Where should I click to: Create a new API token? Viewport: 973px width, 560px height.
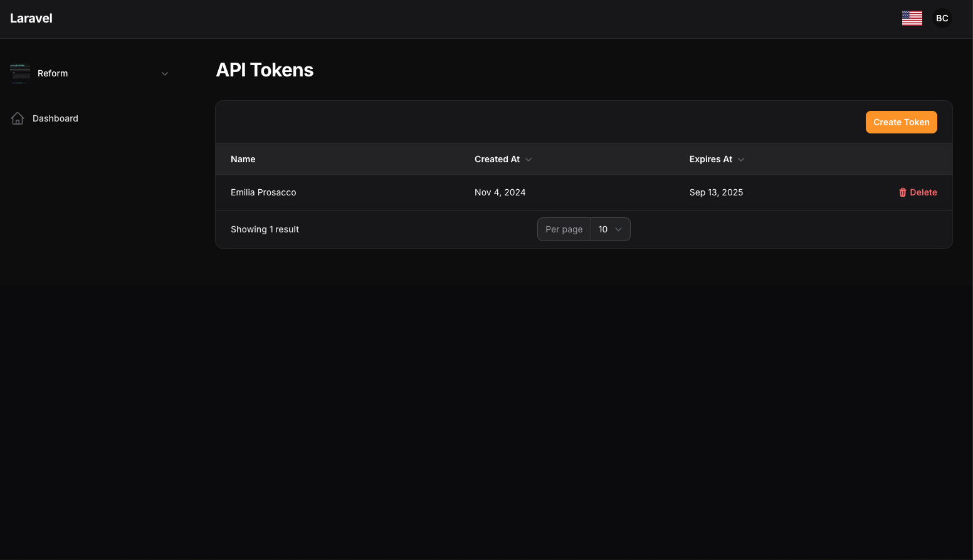(x=901, y=122)
